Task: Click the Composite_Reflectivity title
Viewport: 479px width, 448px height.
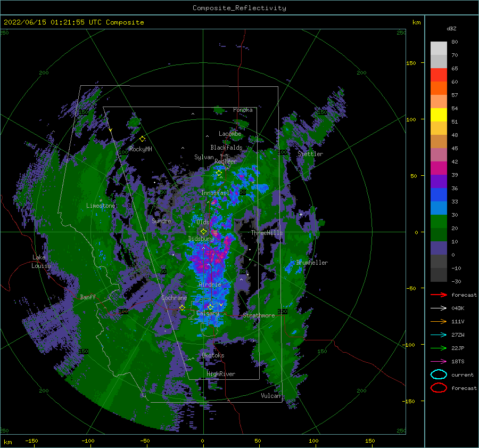Action: [240, 8]
